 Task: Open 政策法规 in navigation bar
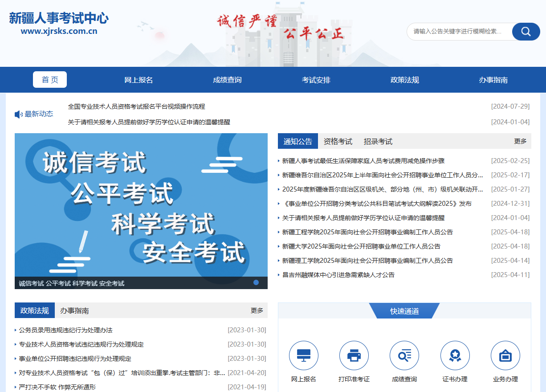[x=405, y=80]
